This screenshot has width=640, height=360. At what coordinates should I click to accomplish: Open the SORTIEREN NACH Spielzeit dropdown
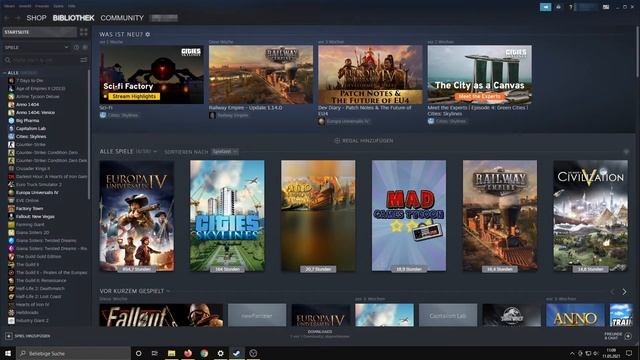[x=225, y=151]
